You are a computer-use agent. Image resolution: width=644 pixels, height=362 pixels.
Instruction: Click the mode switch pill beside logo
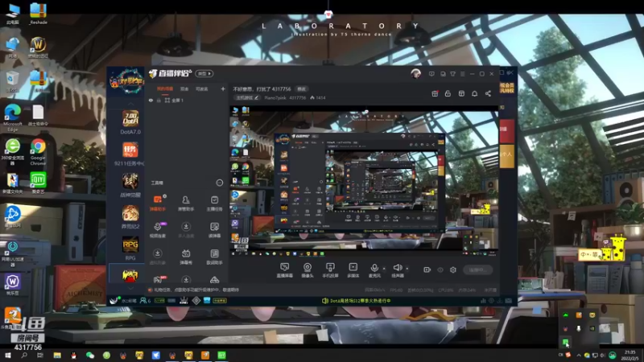click(204, 73)
